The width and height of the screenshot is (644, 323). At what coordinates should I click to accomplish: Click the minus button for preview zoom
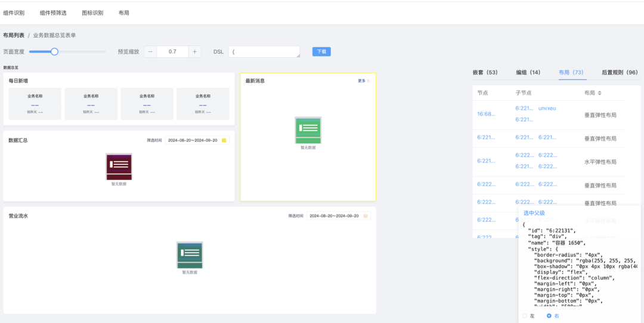pos(150,52)
